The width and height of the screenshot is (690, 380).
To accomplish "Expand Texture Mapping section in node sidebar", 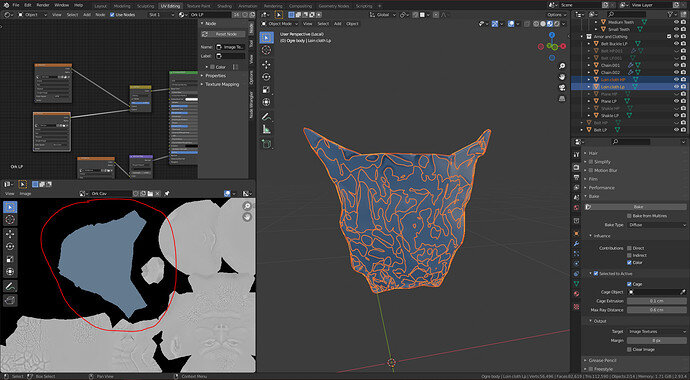I will pos(222,84).
